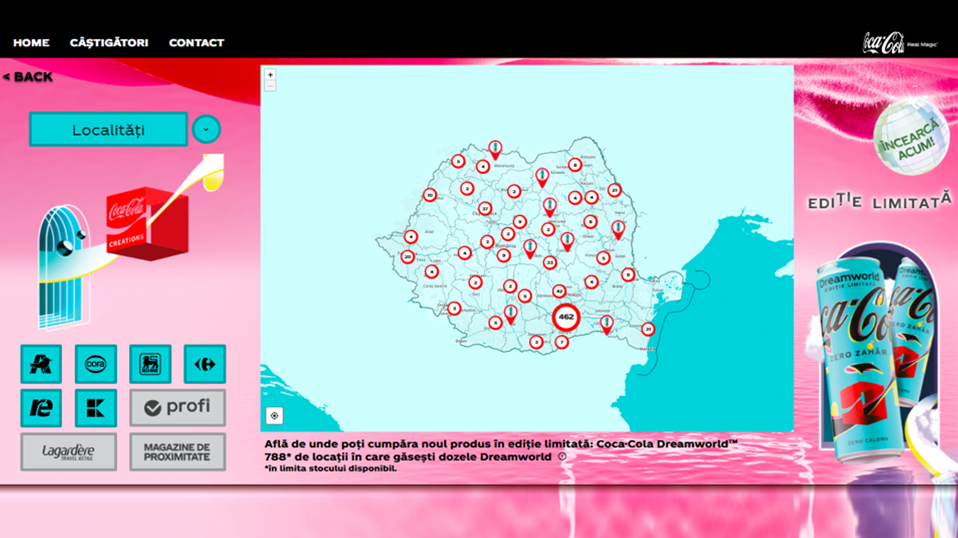Image resolution: width=958 pixels, height=538 pixels.
Task: Open the cluster marker labeled 42
Action: tap(558, 291)
